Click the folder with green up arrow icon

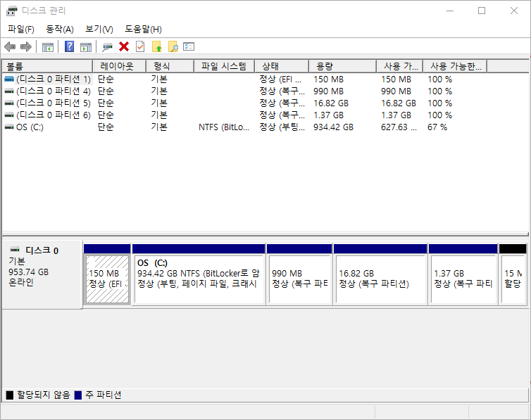pos(157,46)
